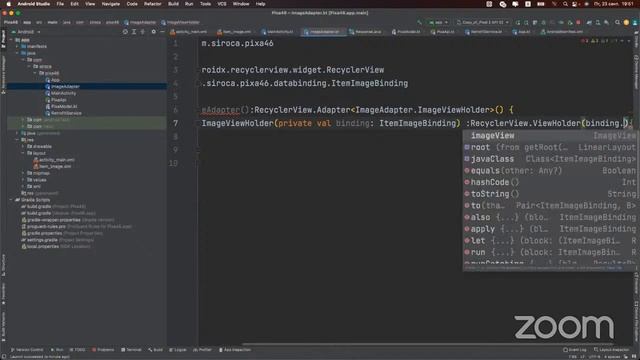The height and width of the screenshot is (360, 640).
Task: Choose hashCode() autocomplete suggestion
Action: [549, 182]
